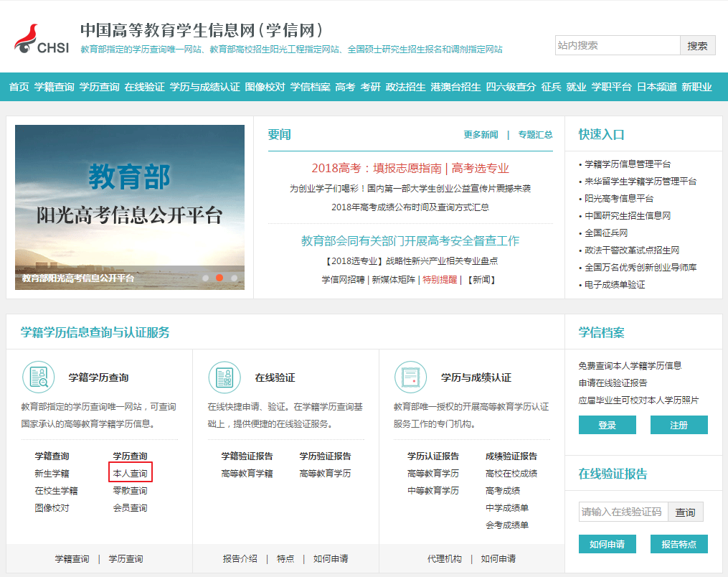Open 更多新闻 link in news header
728x577 pixels.
pos(481,135)
